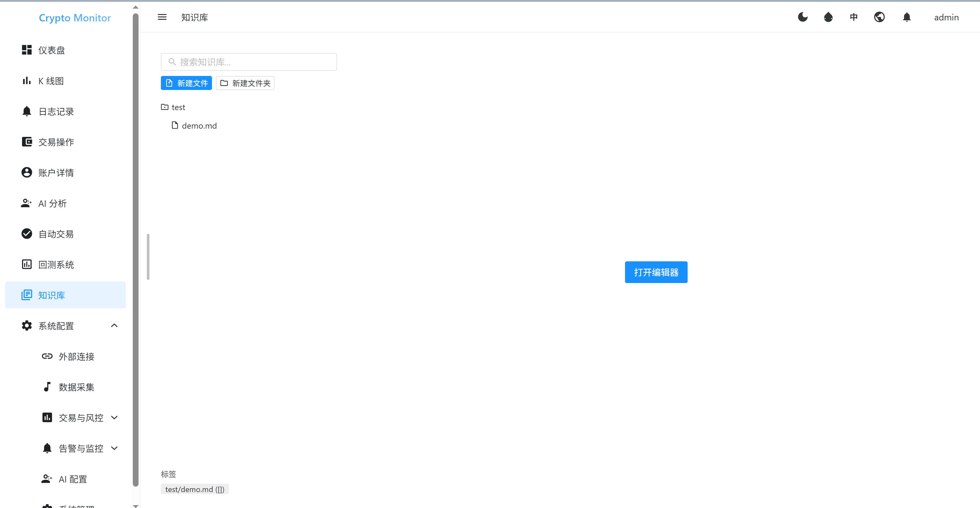Click the K 线图 bar chart icon
Screen dimensions: 980x508
point(26,81)
